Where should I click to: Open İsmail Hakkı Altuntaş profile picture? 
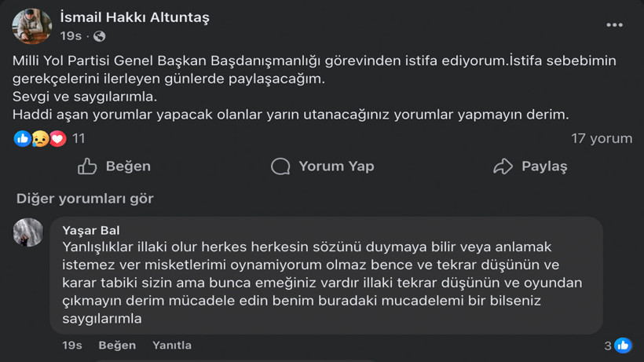(31, 27)
